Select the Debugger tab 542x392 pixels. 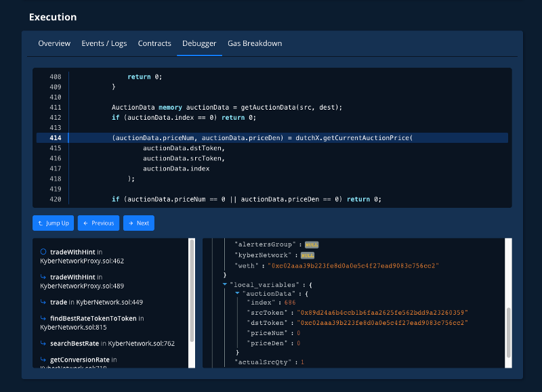tap(199, 43)
